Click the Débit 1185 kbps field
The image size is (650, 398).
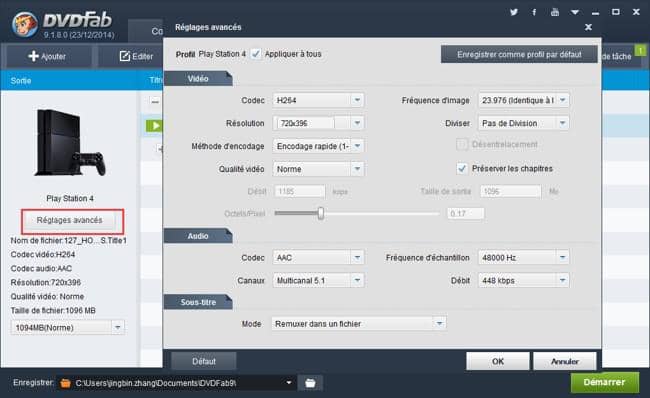299,191
